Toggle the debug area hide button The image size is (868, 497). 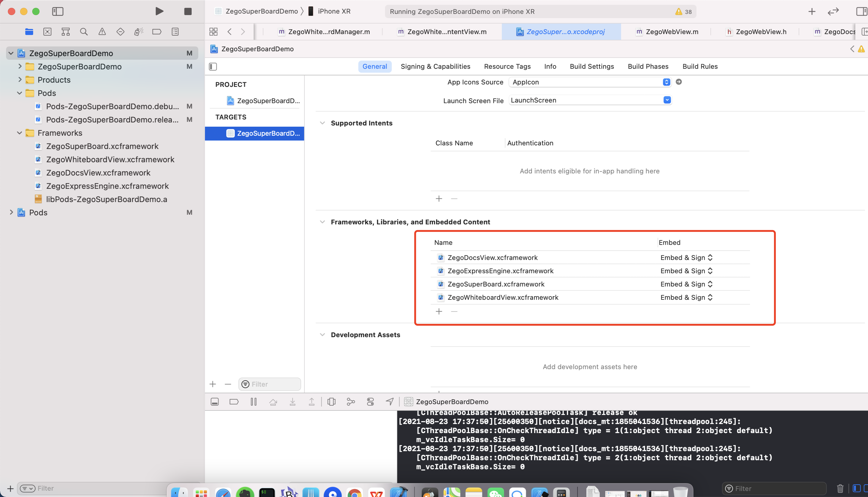click(x=215, y=402)
